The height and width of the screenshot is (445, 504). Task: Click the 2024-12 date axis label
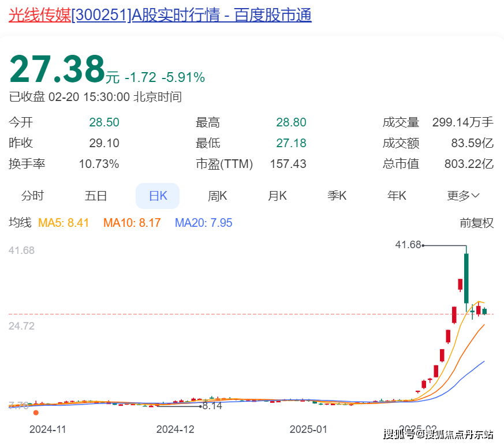[x=175, y=429]
